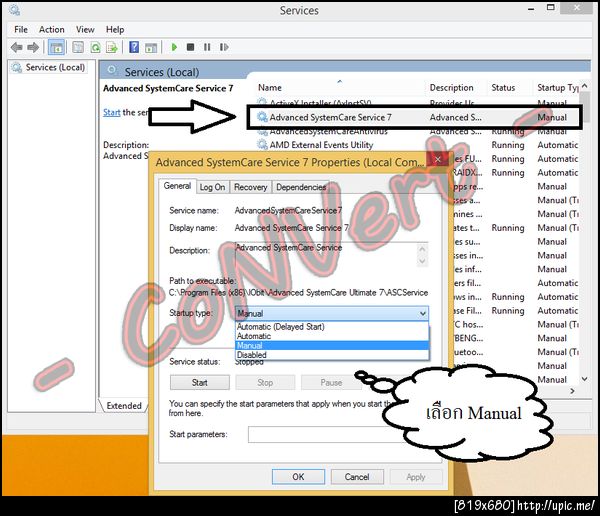The height and width of the screenshot is (516, 600).
Task: Click the Cancel button
Action: tap(357, 477)
